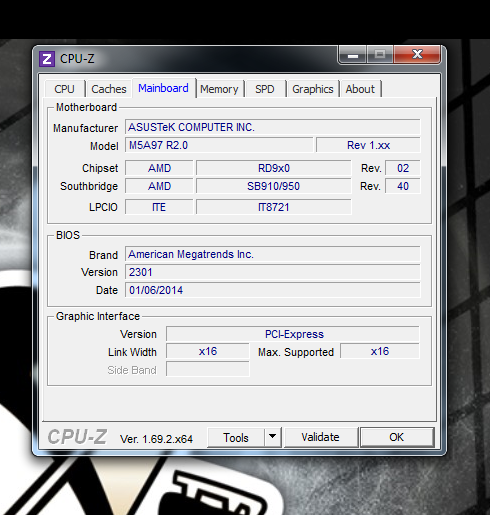
Task: Switch to the CPU tab
Action: tap(64, 89)
